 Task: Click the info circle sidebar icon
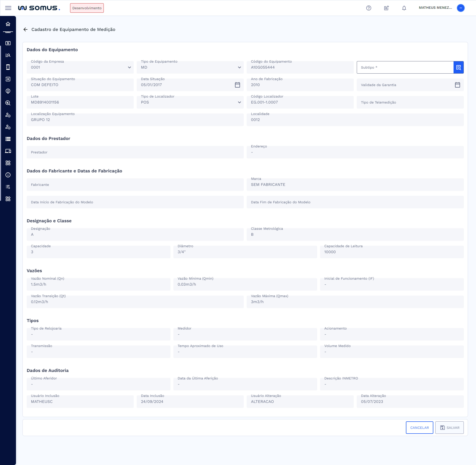[8, 175]
